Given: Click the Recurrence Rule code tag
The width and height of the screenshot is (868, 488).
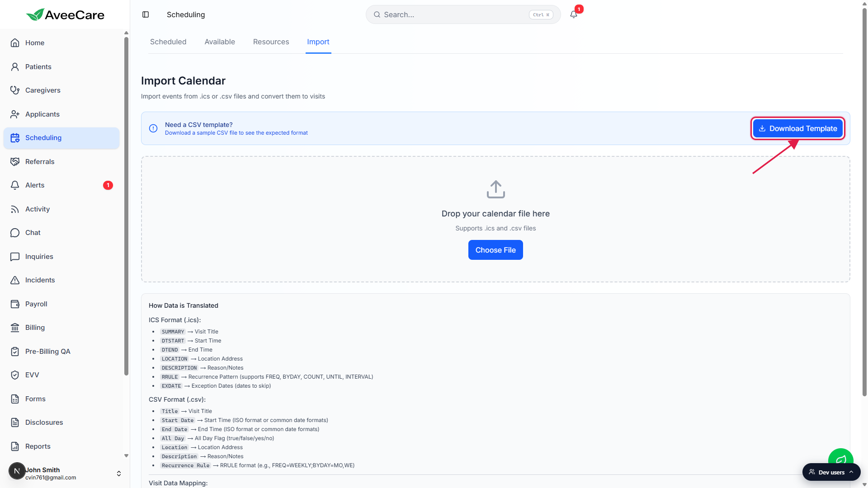Looking at the screenshot, I should (x=185, y=465).
